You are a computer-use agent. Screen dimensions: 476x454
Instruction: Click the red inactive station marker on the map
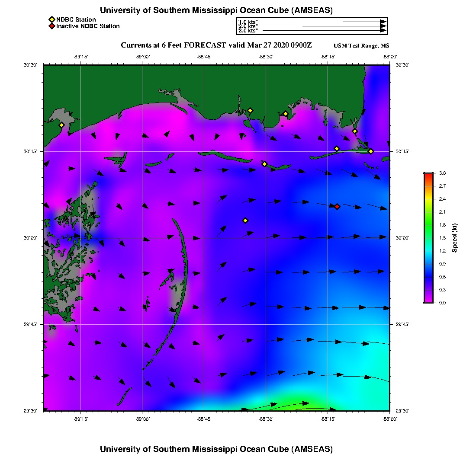[x=337, y=207]
